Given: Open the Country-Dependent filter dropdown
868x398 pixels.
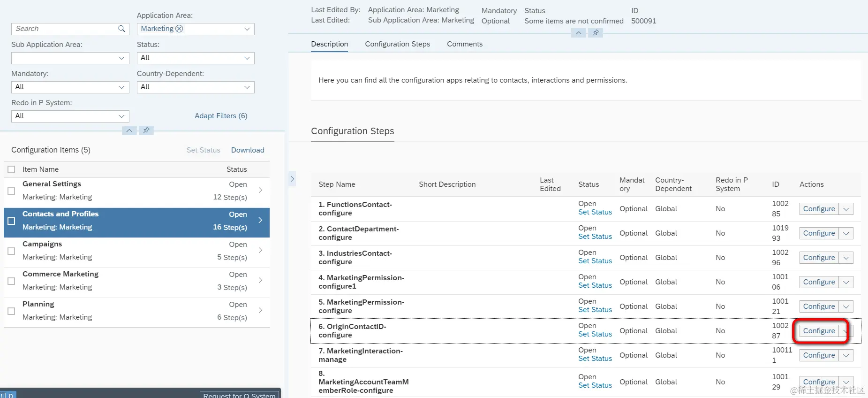Looking at the screenshot, I should tap(247, 87).
